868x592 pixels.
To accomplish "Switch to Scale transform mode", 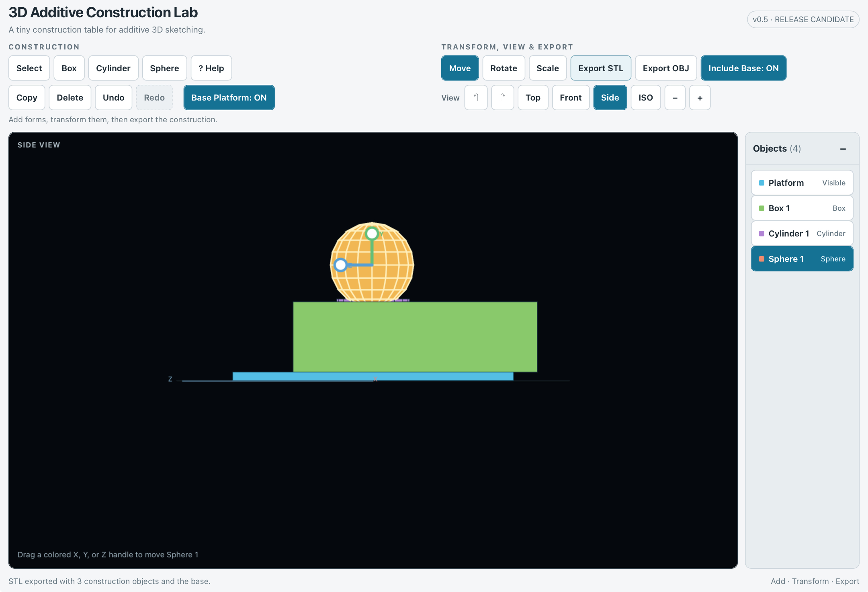I will (548, 68).
